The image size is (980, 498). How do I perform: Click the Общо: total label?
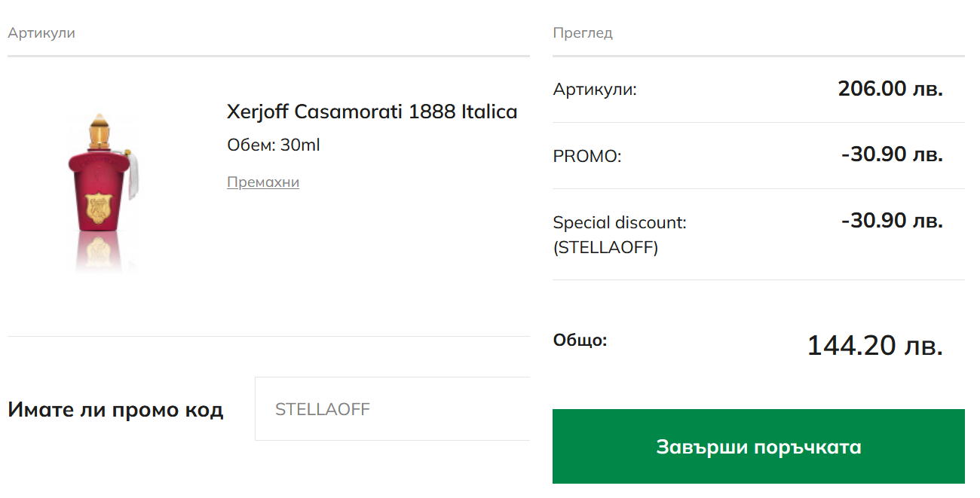click(580, 341)
